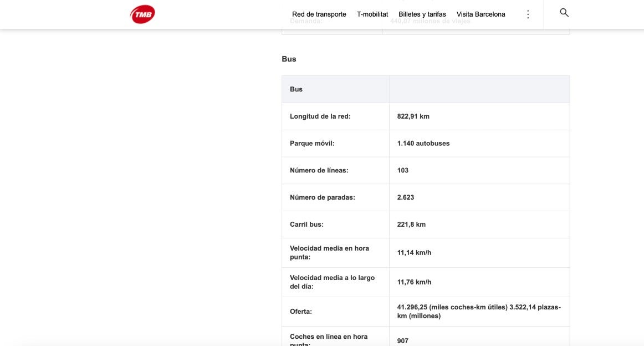Image resolution: width=644 pixels, height=346 pixels.
Task: Click the Bus table header cell
Action: click(x=297, y=89)
